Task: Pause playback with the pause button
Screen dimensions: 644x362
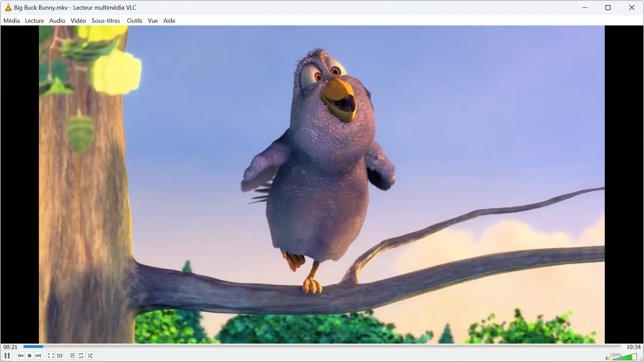Action: coord(7,356)
